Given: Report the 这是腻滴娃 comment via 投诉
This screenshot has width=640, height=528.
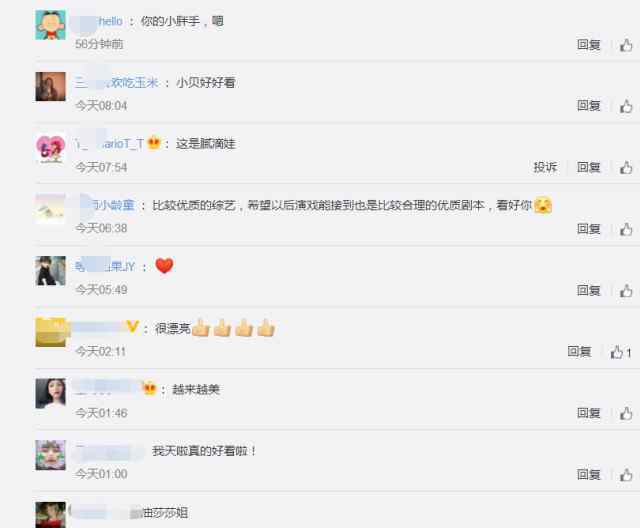Looking at the screenshot, I should pyautogui.click(x=545, y=167).
